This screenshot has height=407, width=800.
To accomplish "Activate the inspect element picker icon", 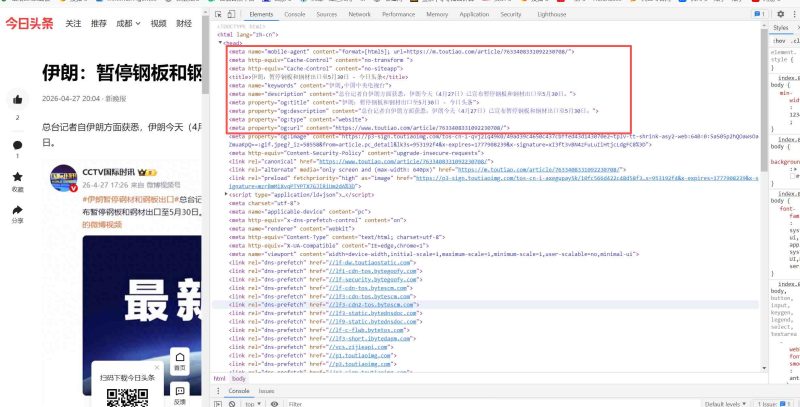I will point(218,14).
